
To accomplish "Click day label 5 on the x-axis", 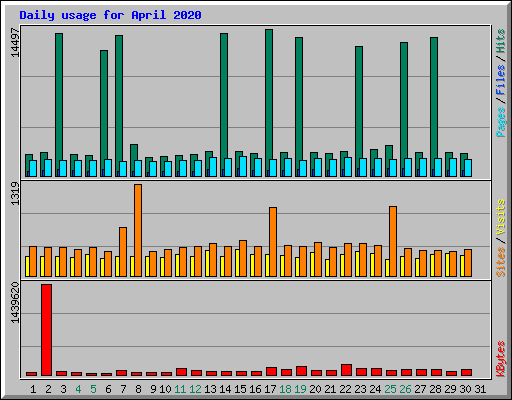I will tap(93, 389).
